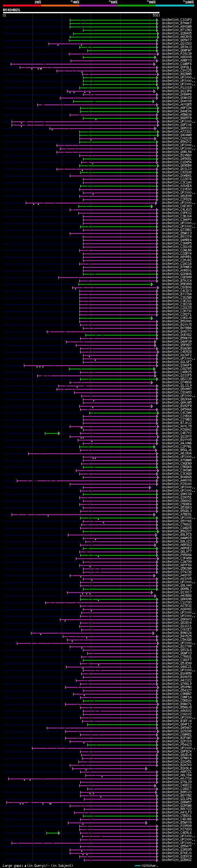Click the white query sequence bar
The width and height of the screenshot is (197, 868).
tap(81, 12)
